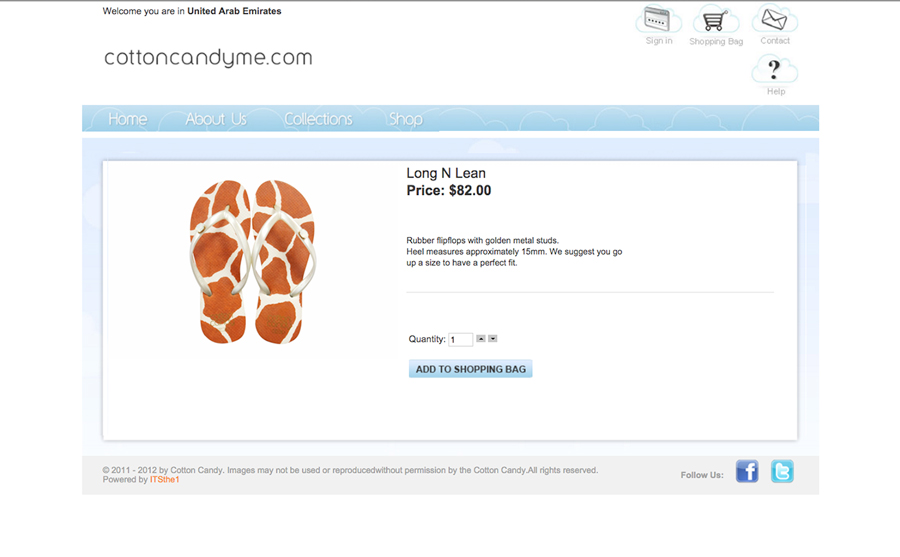Visit the Facebook page icon
The height and width of the screenshot is (557, 900).
point(747,472)
